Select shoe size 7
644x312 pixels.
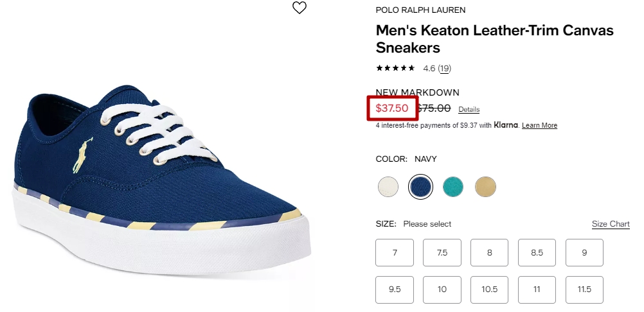(395, 252)
